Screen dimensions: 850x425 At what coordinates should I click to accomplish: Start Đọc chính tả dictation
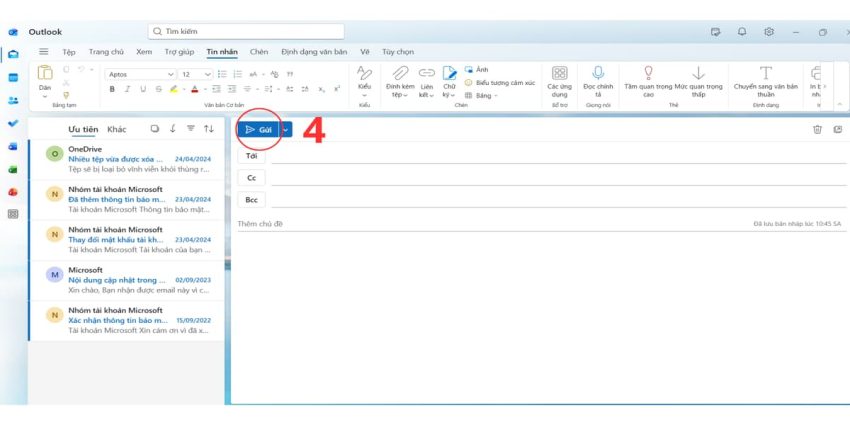598,81
